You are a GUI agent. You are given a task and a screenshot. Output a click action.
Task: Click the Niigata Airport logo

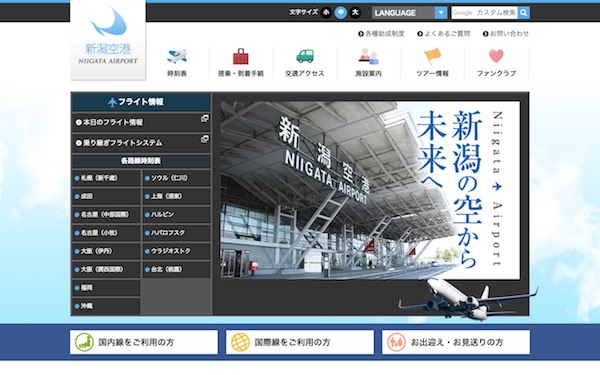click(x=108, y=40)
